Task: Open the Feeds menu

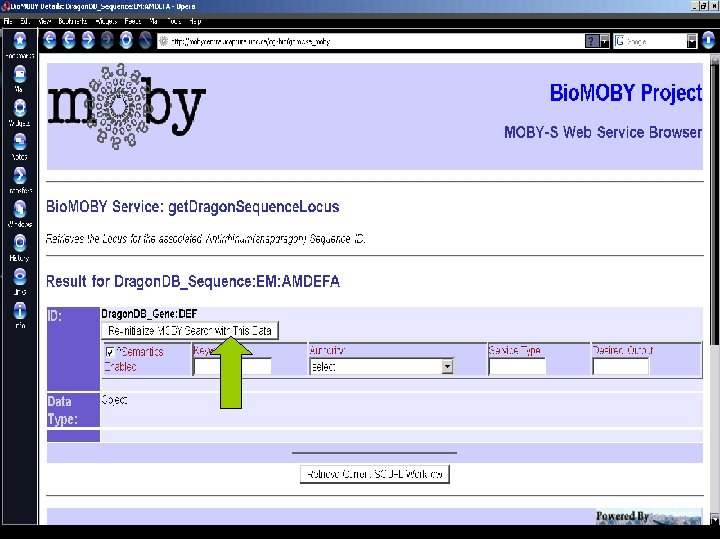Action: 133,21
